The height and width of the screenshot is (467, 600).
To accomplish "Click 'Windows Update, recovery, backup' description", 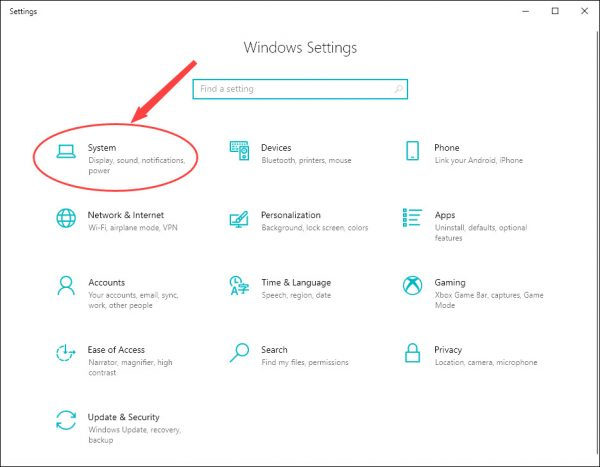I will point(134,435).
